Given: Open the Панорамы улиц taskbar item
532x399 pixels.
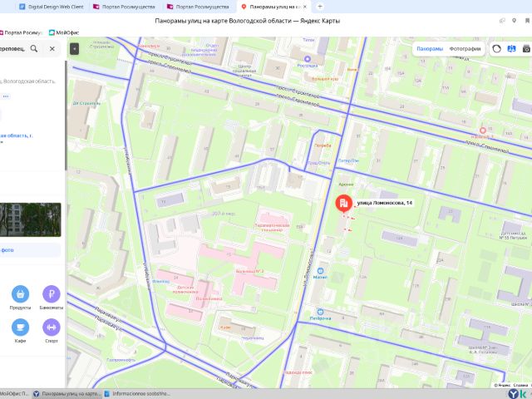Looking at the screenshot, I should click(x=66, y=393).
